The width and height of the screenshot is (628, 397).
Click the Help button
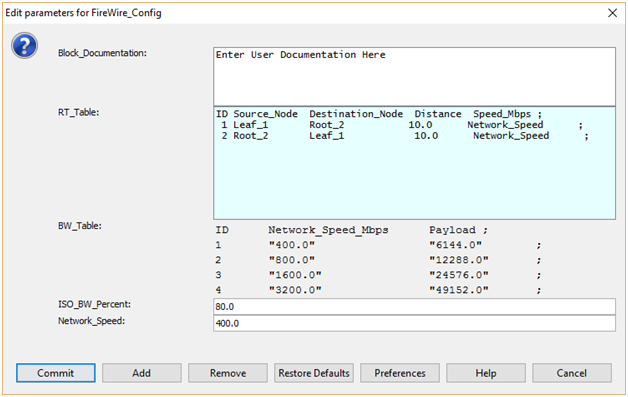[x=486, y=373]
